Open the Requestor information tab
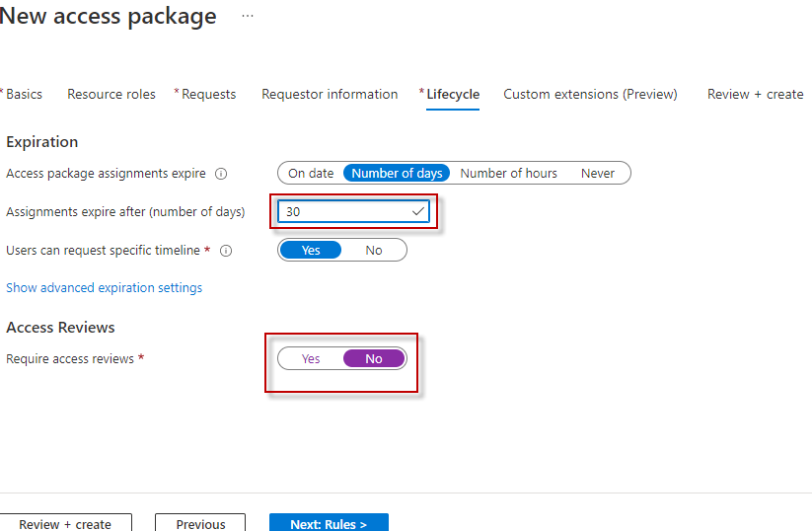This screenshot has height=531, width=812. click(330, 95)
